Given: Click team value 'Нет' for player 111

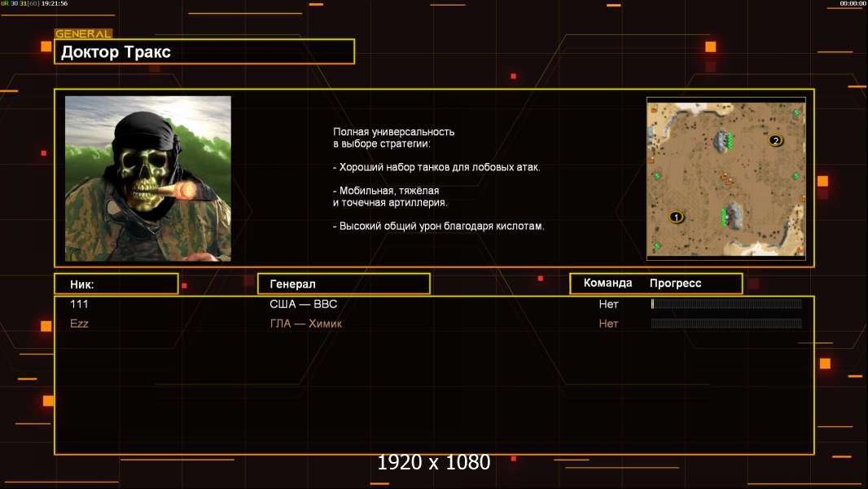Looking at the screenshot, I should pos(608,304).
